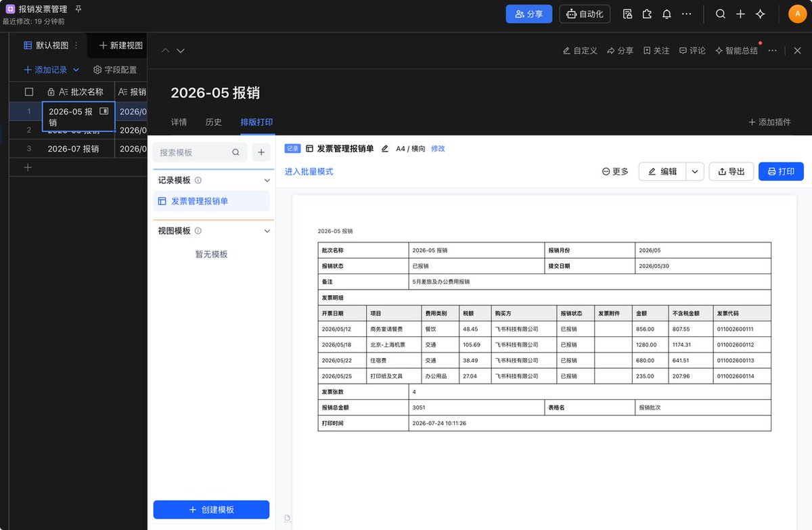Open record panel three-dot more options
This screenshot has height=530, width=812.
pos(773,51)
